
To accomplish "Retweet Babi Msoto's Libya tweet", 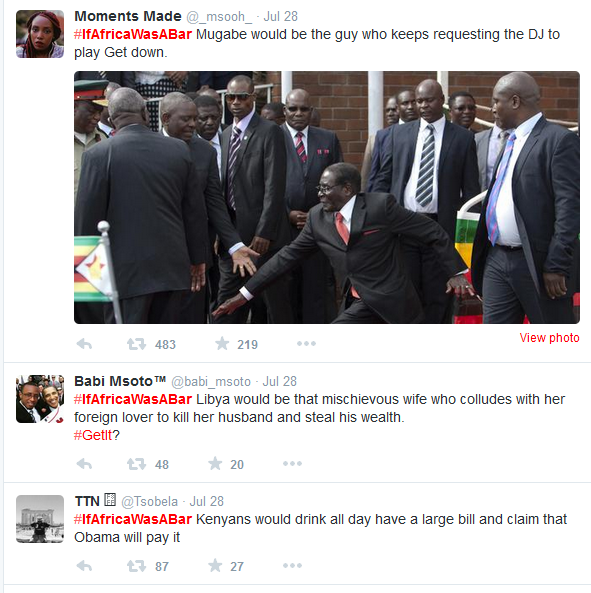I will (136, 464).
